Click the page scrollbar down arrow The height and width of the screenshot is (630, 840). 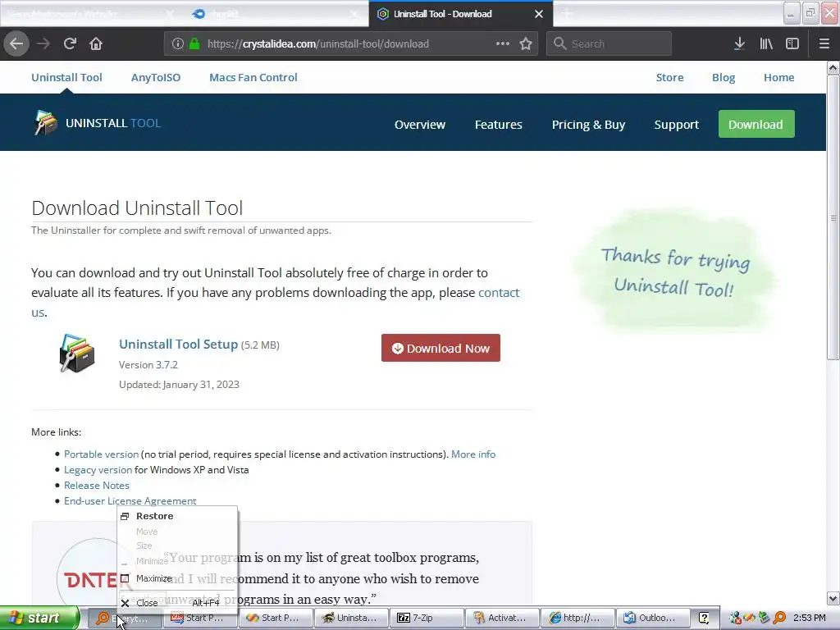click(x=833, y=599)
